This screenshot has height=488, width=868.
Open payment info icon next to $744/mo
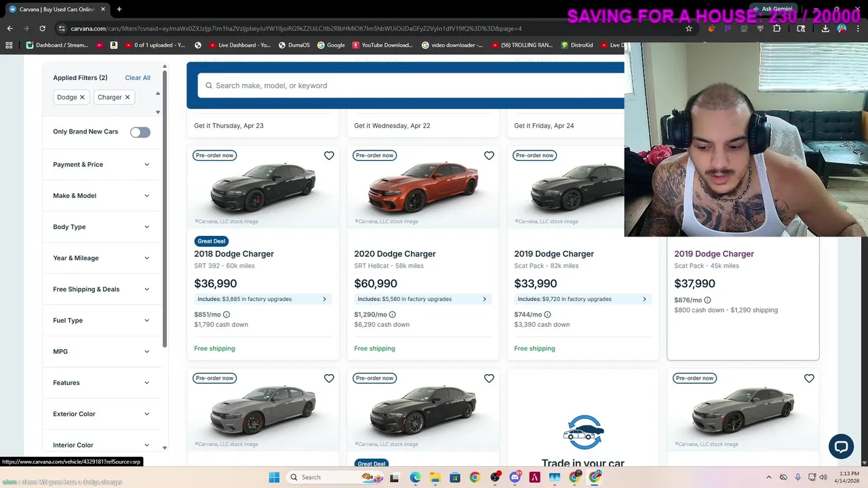click(x=547, y=314)
